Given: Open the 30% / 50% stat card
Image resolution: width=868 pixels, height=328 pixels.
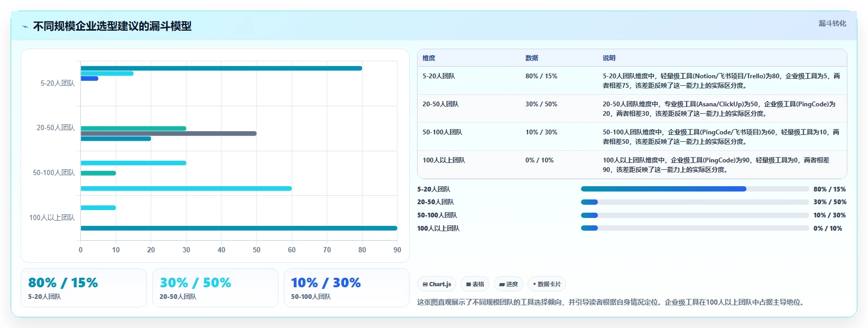Looking at the screenshot, I should pyautogui.click(x=215, y=288).
